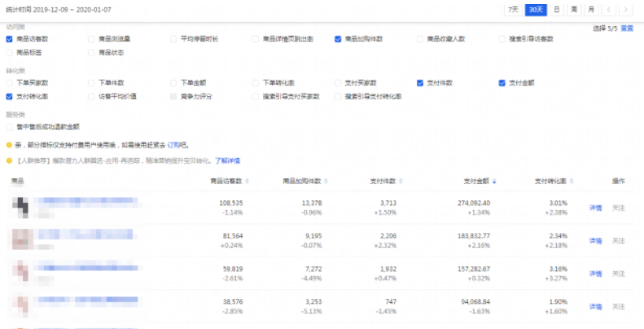644x329 pixels.
Task: Select the 30天 time range tab
Action: tap(535, 10)
